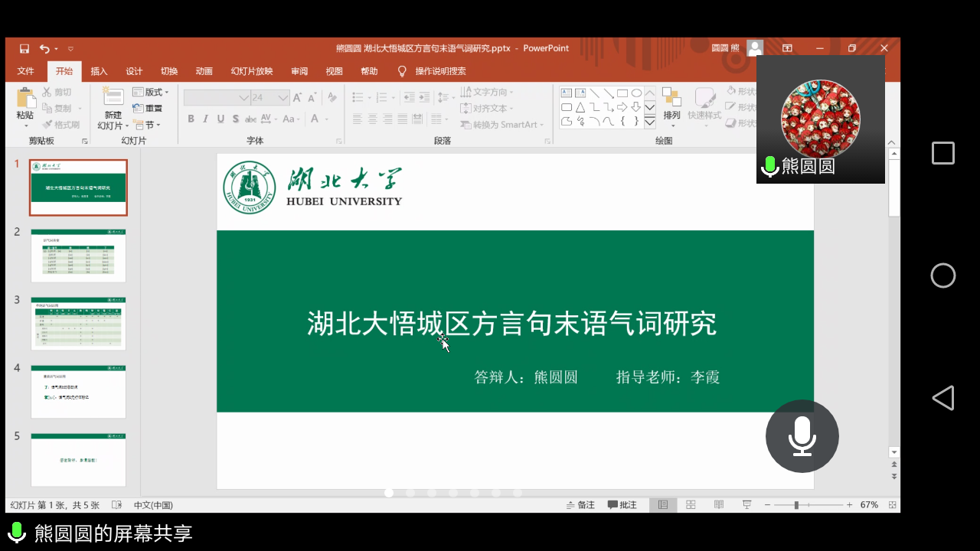
Task: Click the Reset (重置) button
Action: (x=148, y=109)
